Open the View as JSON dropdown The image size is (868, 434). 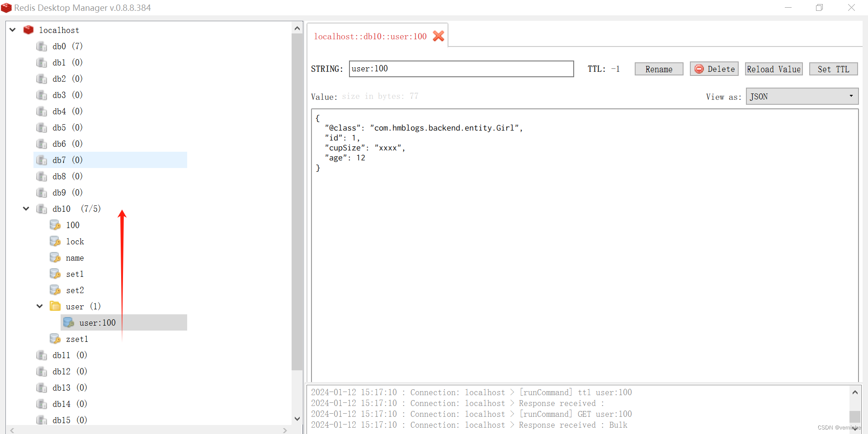point(802,96)
